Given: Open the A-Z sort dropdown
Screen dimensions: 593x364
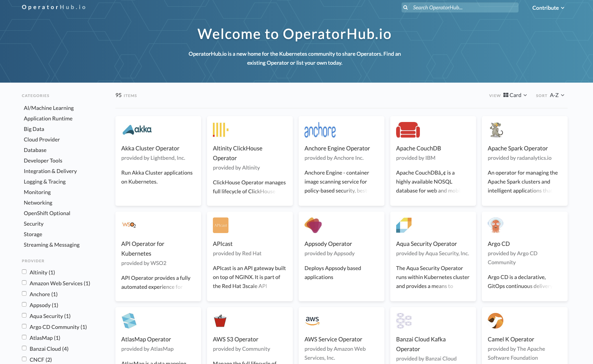Looking at the screenshot, I should click(x=557, y=95).
